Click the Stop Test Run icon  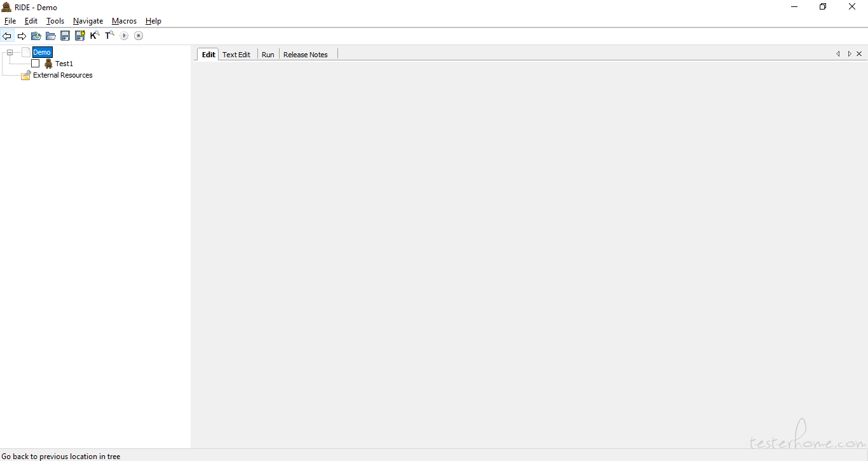(139, 36)
